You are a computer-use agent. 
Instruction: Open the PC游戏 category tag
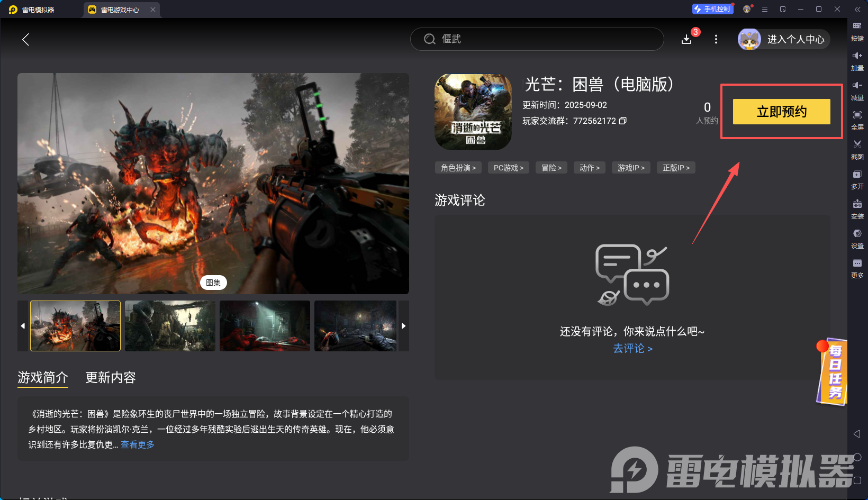pos(509,168)
